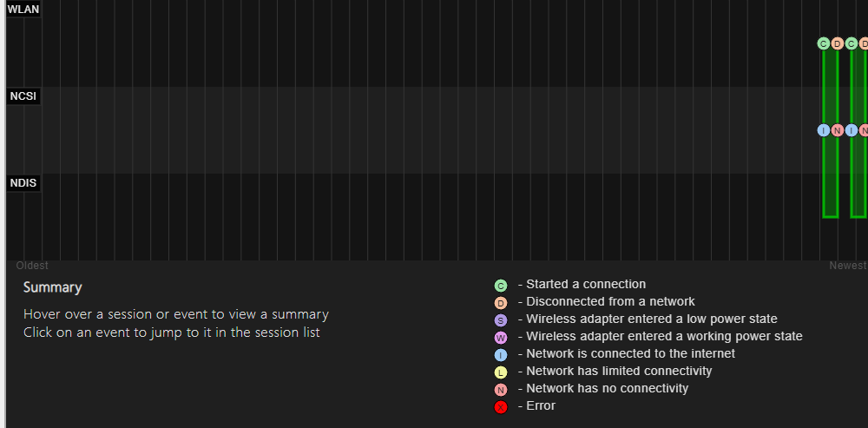The image size is (868, 428).
Task: Click the WLAN row label
Action: tap(23, 9)
